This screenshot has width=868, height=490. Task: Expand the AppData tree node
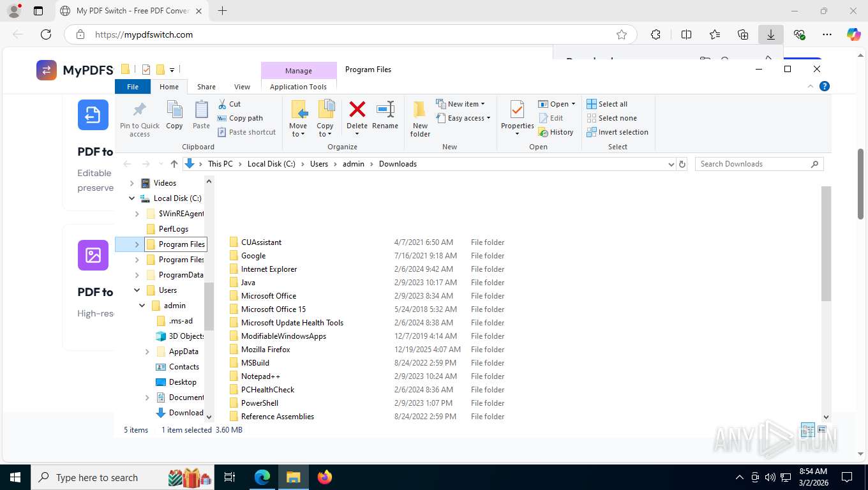click(147, 352)
